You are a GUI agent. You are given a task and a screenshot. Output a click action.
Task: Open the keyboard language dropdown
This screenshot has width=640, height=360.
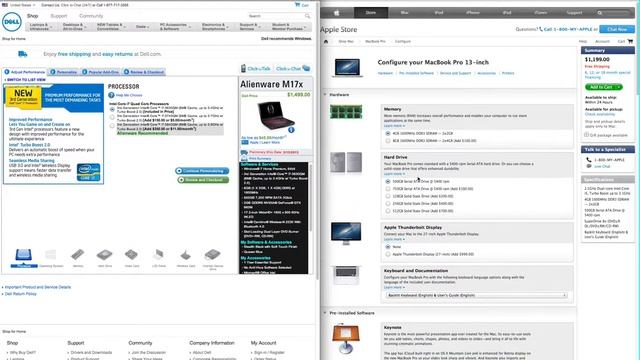[477, 295]
